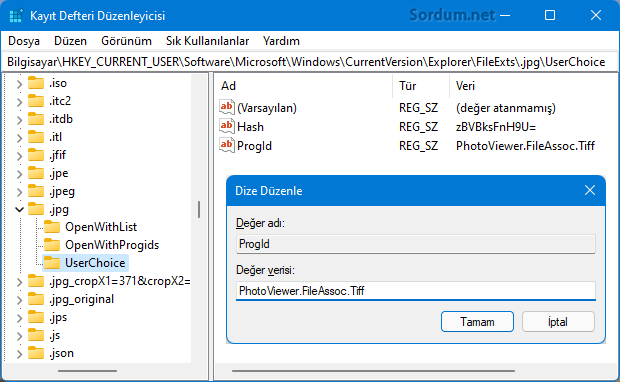Select the .js key label
The image size is (620, 382).
coord(55,335)
